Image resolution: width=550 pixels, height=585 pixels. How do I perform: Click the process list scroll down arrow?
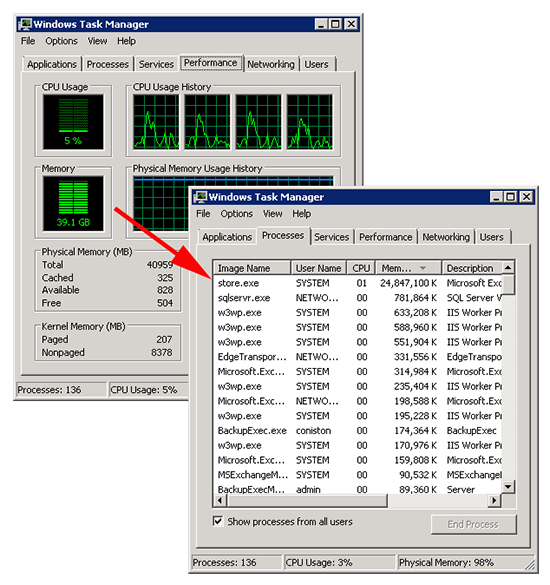click(508, 487)
